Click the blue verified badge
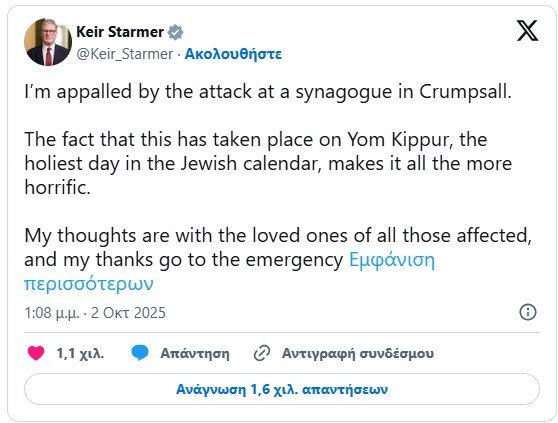Viewport: 558px width, 423px height. pyautogui.click(x=175, y=32)
